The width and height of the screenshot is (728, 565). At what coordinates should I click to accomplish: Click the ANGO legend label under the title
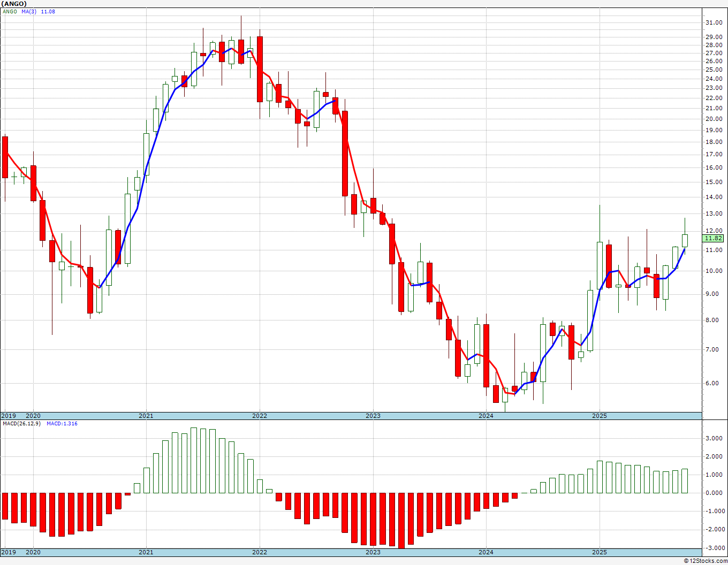click(x=10, y=11)
